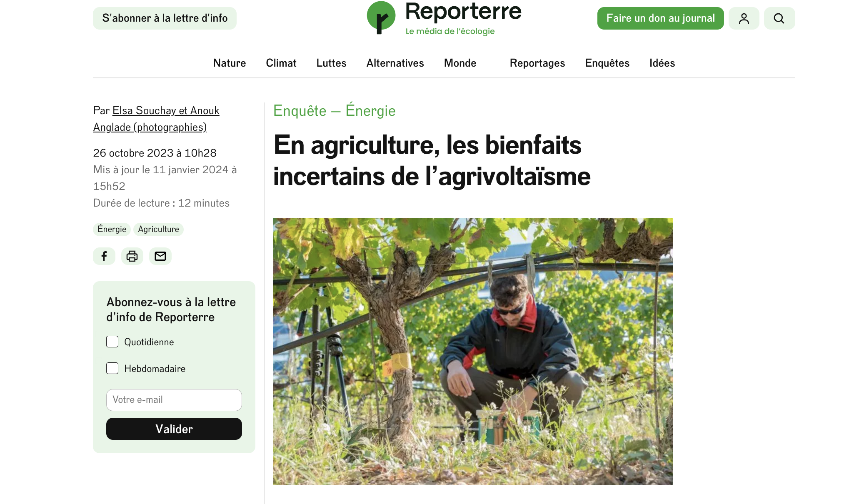Click Faire un don au journal
864x504 pixels.
pyautogui.click(x=660, y=18)
